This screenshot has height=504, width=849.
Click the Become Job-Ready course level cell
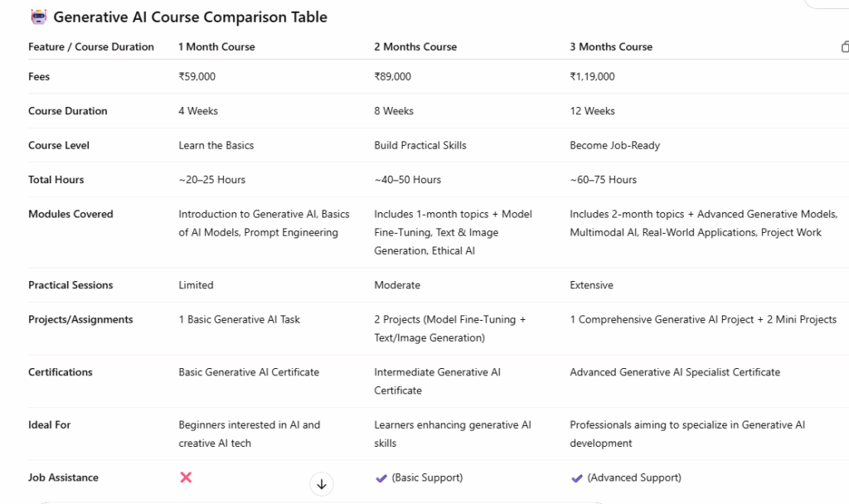click(614, 145)
